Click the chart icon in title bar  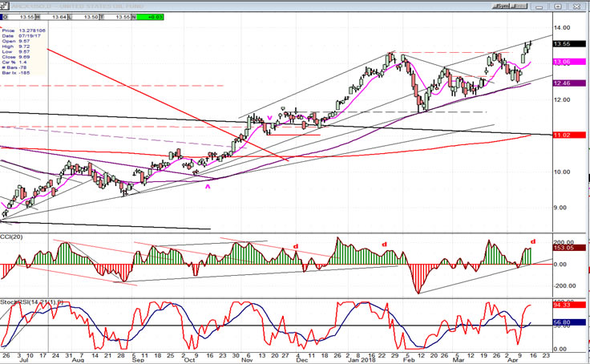6,5
